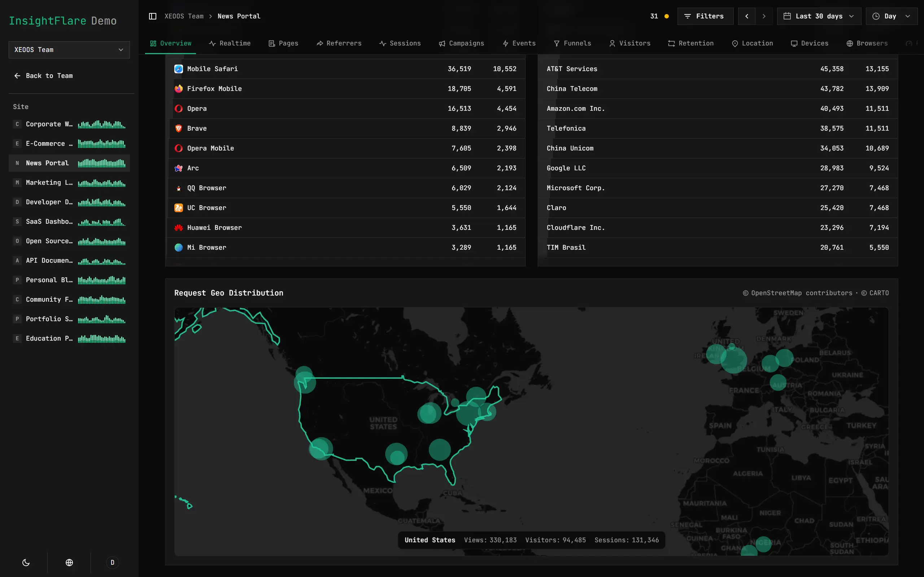Click the AT&T Services row
The width and height of the screenshot is (924, 577).
[718, 69]
